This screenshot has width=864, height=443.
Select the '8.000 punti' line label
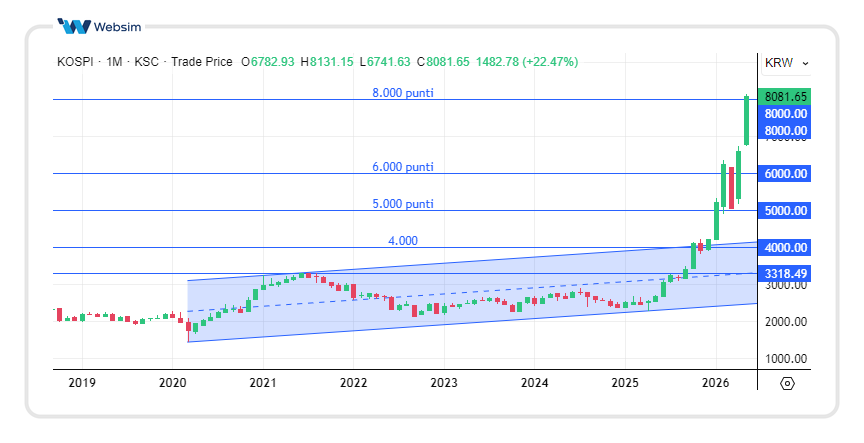[403, 93]
